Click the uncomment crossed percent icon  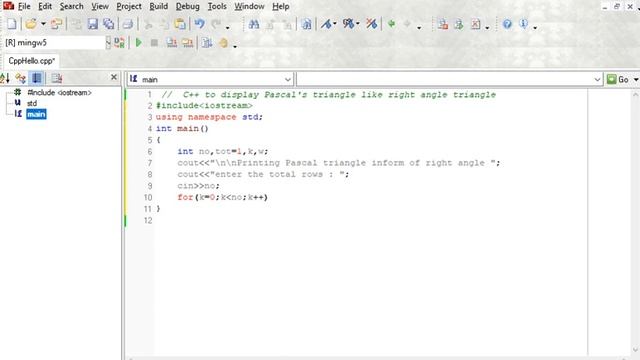[x=371, y=24]
